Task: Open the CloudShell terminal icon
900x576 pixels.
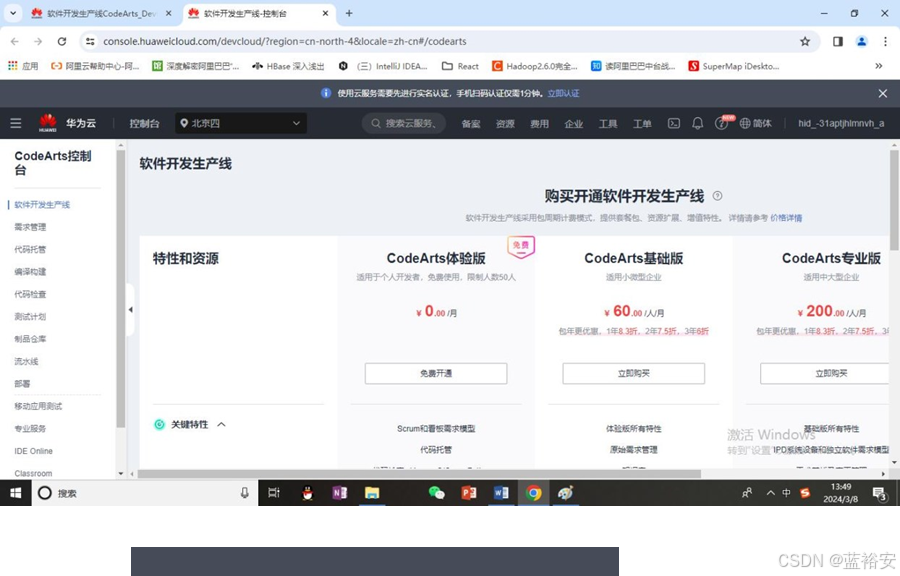Action: [x=674, y=123]
